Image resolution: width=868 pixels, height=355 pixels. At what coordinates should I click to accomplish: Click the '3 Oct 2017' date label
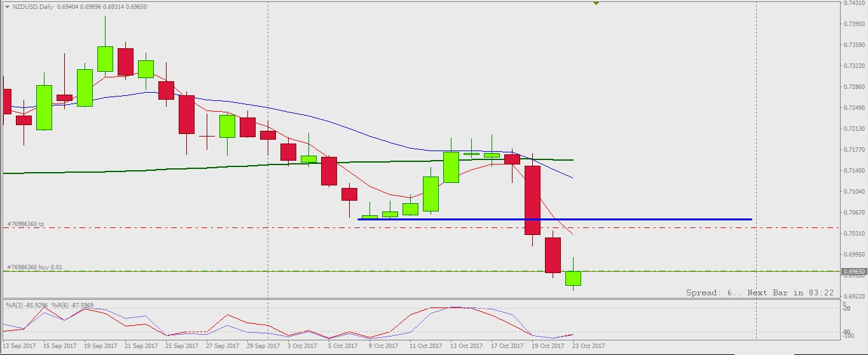302,346
